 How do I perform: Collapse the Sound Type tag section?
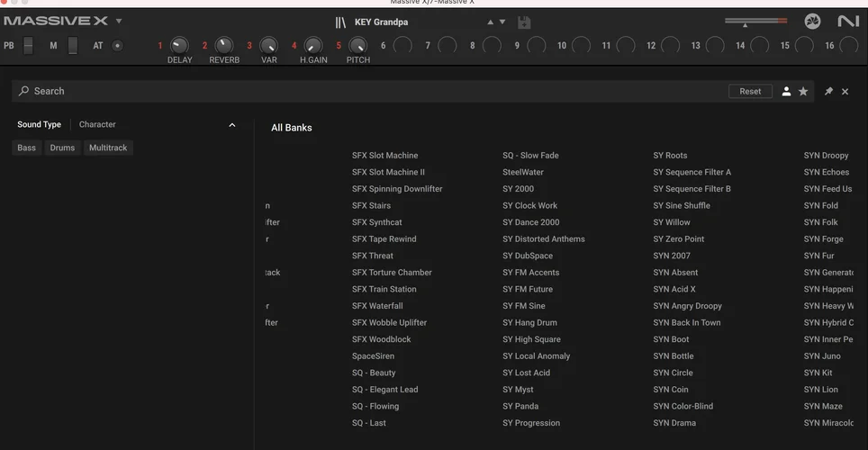coord(232,125)
